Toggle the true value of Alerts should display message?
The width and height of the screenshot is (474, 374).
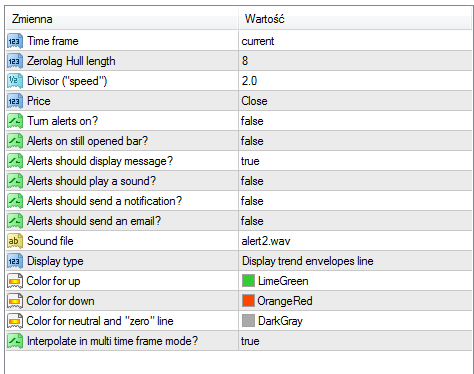point(355,161)
